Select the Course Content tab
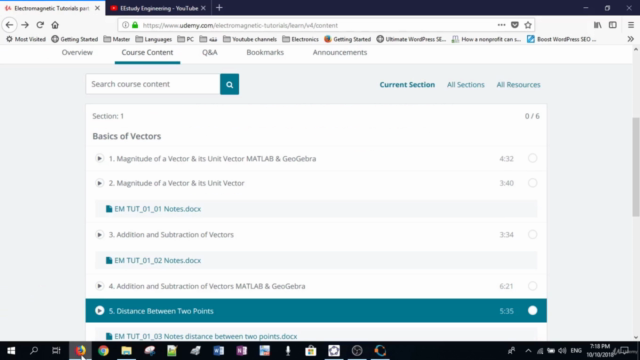640x360 pixels. point(147,52)
